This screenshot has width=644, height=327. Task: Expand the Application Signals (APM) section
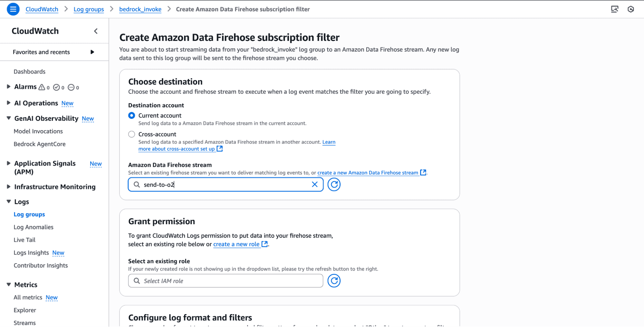coord(8,163)
